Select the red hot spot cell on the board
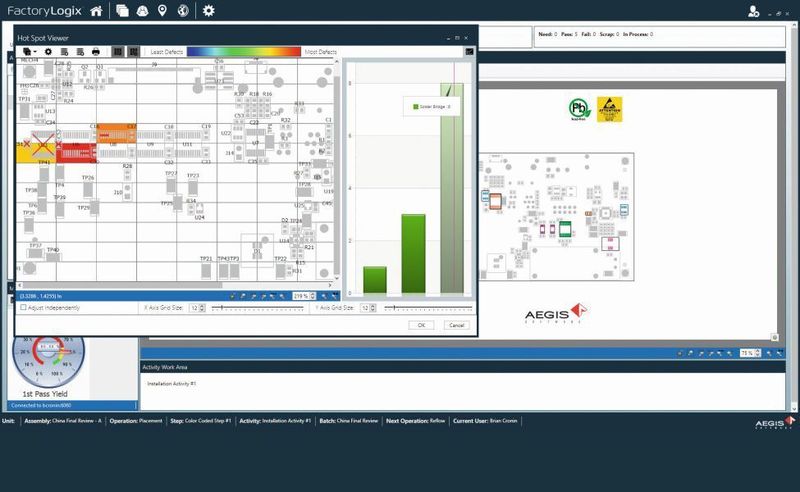 point(76,153)
